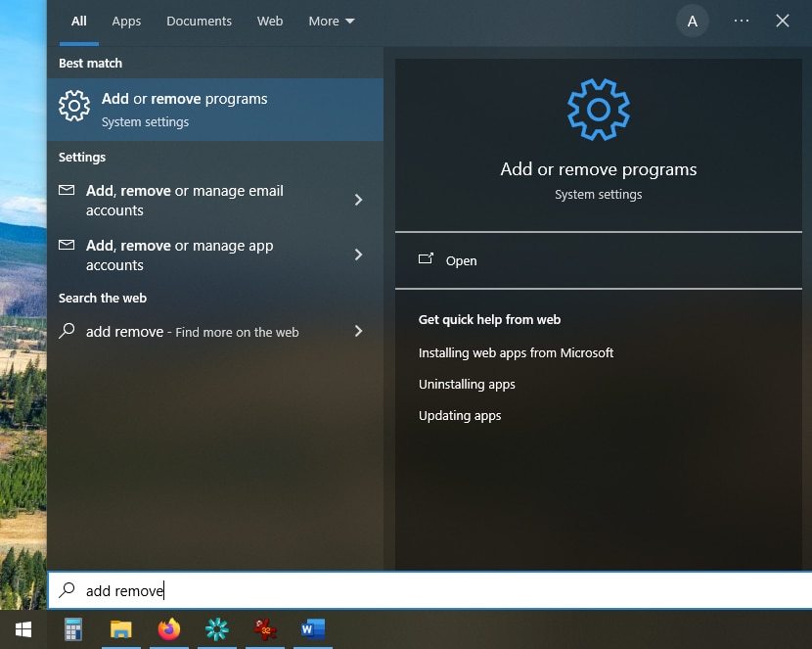Expand the manage email accounts chevron
Screen dimensions: 812x649
pos(359,200)
